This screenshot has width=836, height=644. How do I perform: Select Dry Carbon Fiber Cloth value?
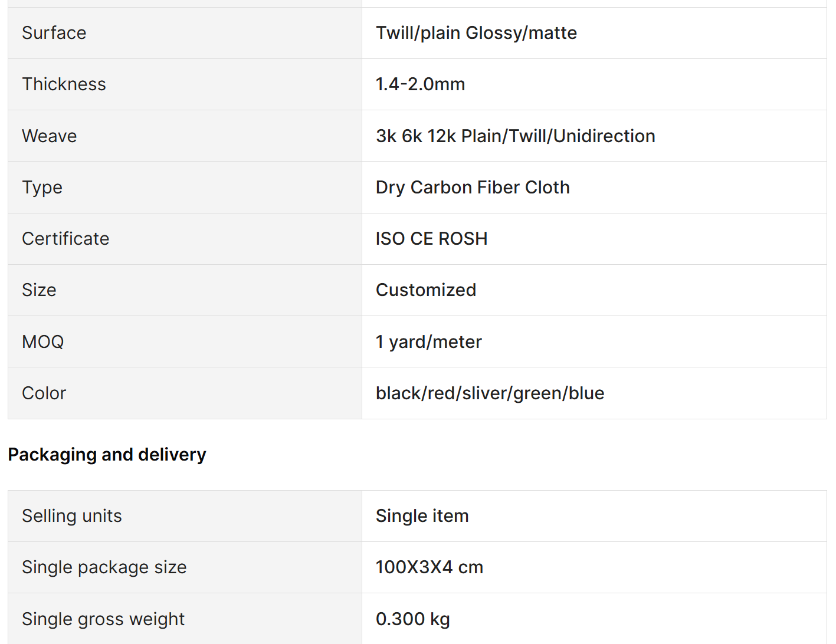pos(473,188)
